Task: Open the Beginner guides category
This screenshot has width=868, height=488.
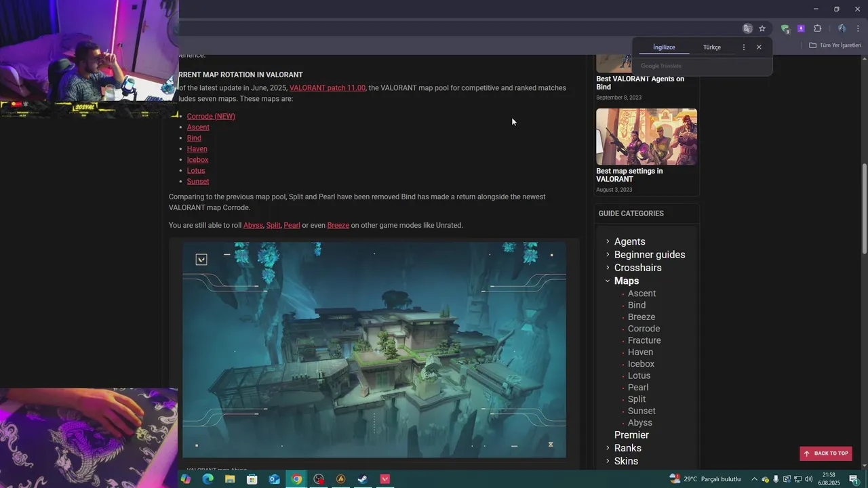Action: click(x=650, y=255)
